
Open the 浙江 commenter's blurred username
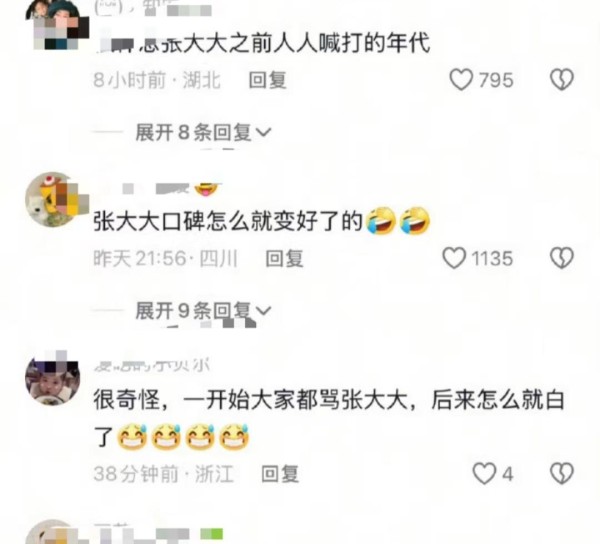[x=152, y=366]
